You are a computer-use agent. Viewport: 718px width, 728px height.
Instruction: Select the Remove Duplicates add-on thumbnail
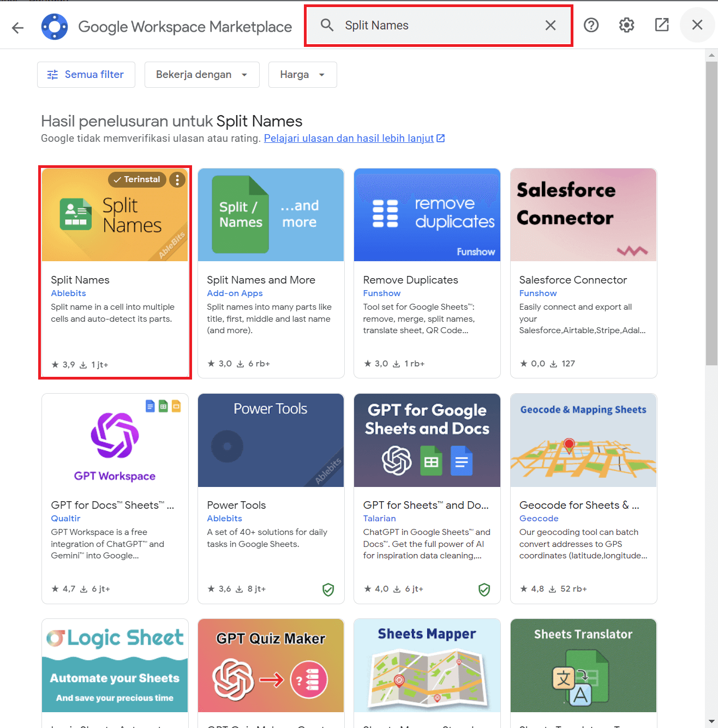427,215
